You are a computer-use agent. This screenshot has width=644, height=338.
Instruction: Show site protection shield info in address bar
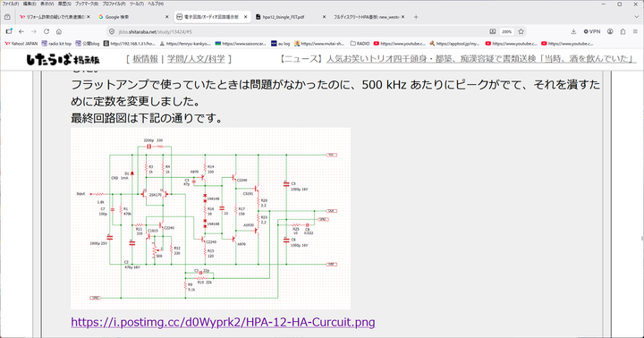tap(112, 31)
